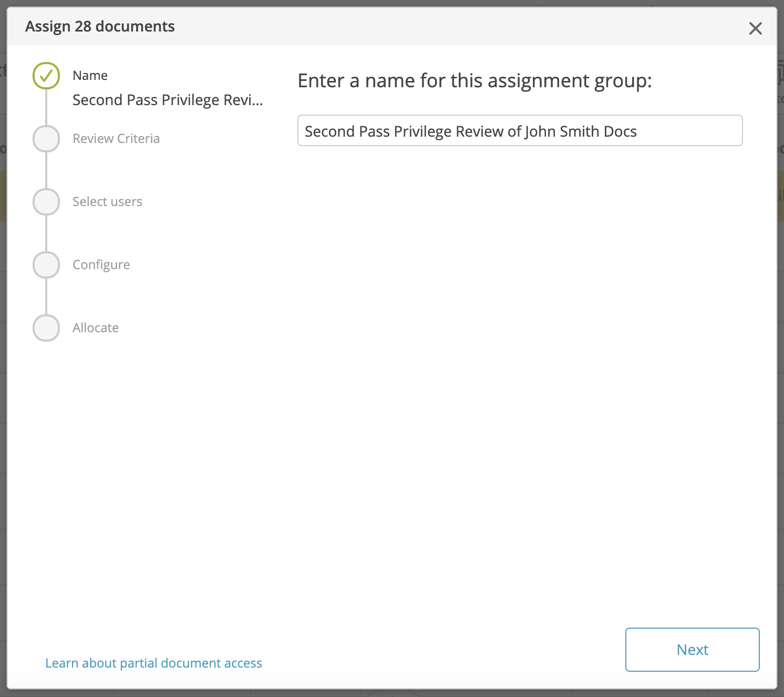Click the Review Criteria step label
The image size is (784, 697).
pos(116,138)
